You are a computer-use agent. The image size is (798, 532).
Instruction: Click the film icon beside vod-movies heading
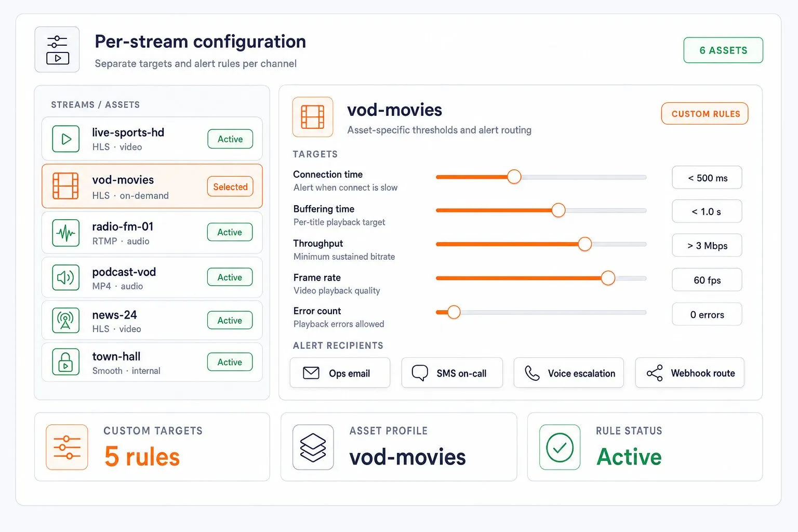click(313, 117)
